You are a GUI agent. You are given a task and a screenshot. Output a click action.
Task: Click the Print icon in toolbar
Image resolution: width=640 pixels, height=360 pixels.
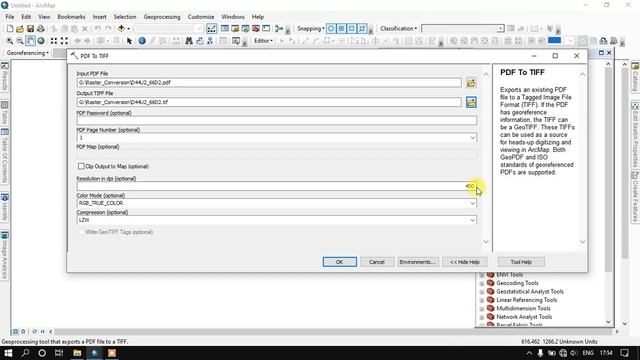[41, 29]
